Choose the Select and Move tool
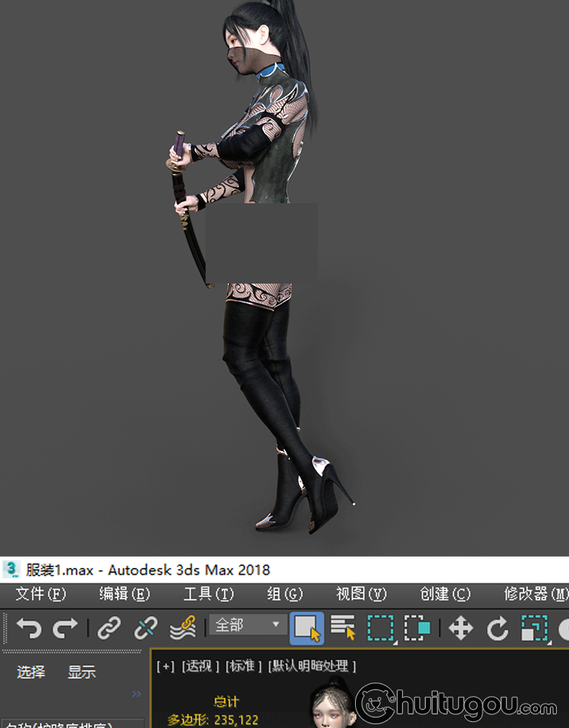The image size is (569, 728). (x=461, y=628)
